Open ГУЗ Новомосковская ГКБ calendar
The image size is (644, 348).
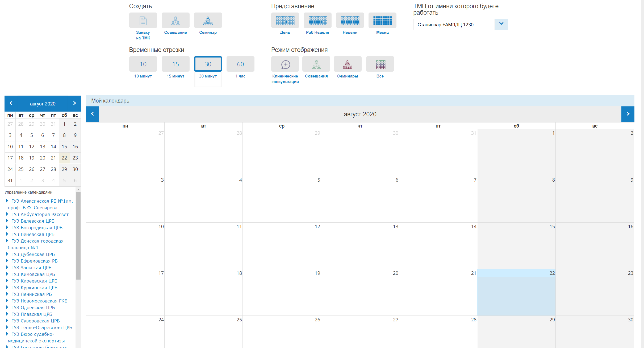pos(39,301)
